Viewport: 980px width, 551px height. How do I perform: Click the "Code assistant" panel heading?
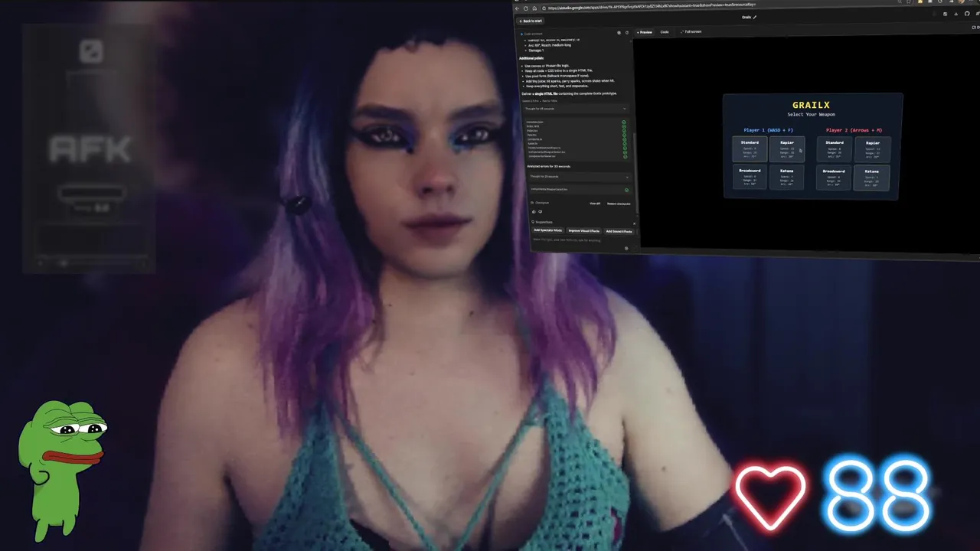pyautogui.click(x=533, y=34)
